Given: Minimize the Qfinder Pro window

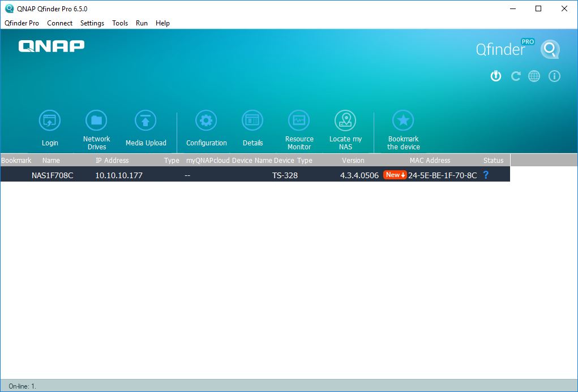Looking at the screenshot, I should point(513,8).
